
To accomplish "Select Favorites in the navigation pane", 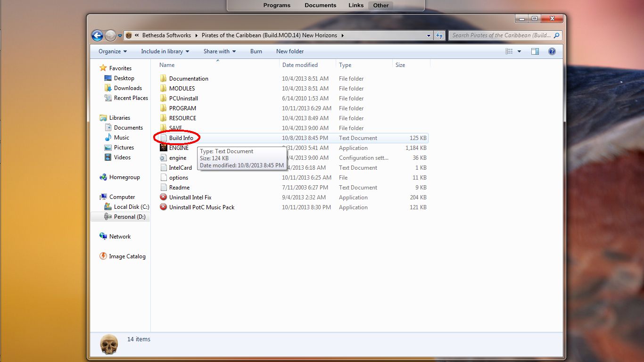I will pyautogui.click(x=120, y=68).
